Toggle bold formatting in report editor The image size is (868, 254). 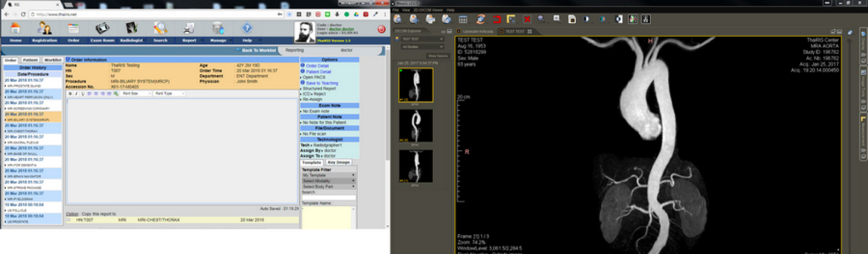click(70, 93)
